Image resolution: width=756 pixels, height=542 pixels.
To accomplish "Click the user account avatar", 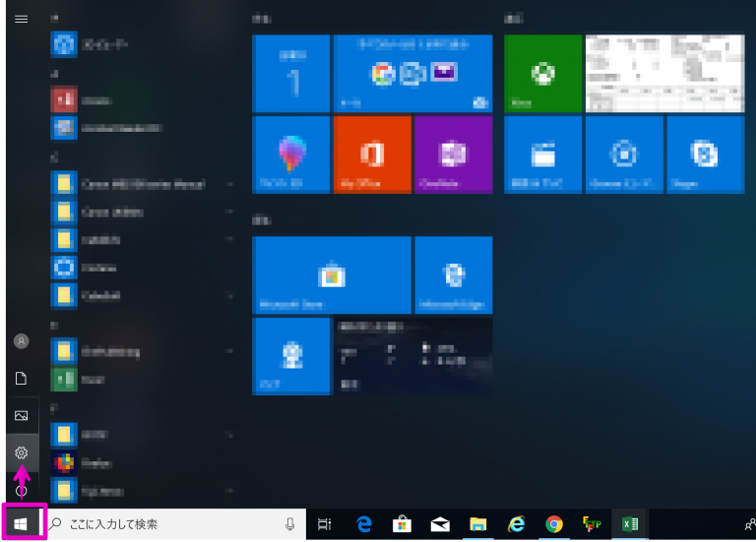I will tap(22, 341).
